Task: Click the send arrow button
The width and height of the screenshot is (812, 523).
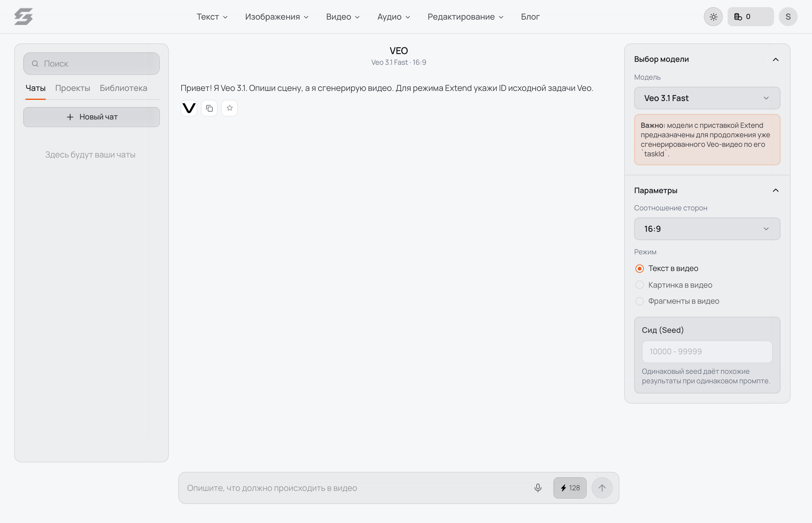Action: (602, 488)
